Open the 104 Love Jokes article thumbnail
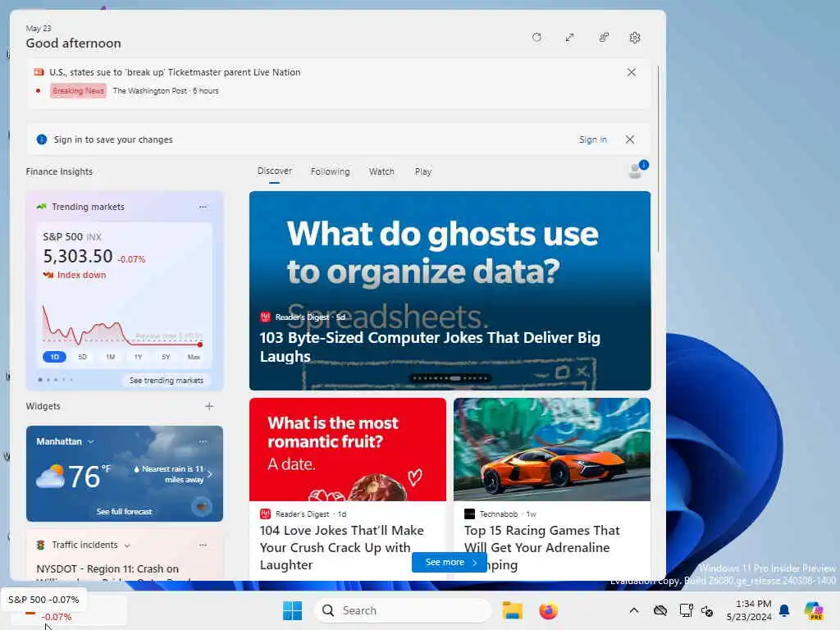This screenshot has width=840, height=630. (x=348, y=450)
